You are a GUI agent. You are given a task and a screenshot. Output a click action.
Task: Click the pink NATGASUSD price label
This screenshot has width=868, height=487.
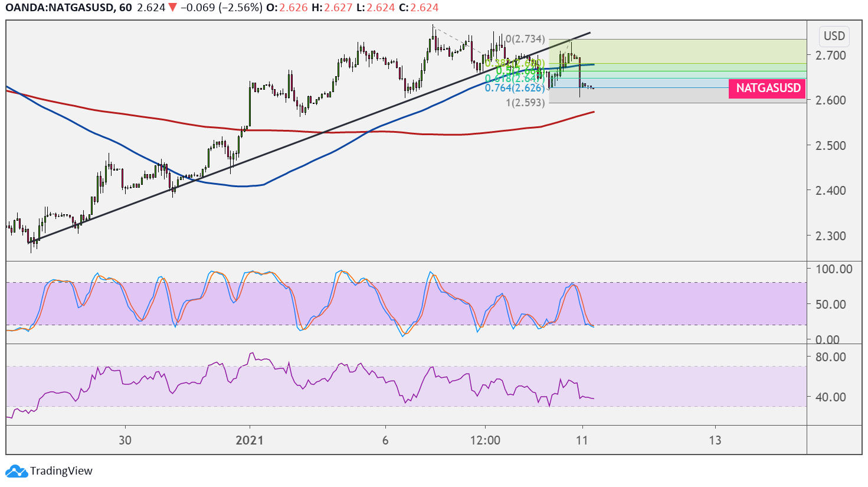click(768, 89)
